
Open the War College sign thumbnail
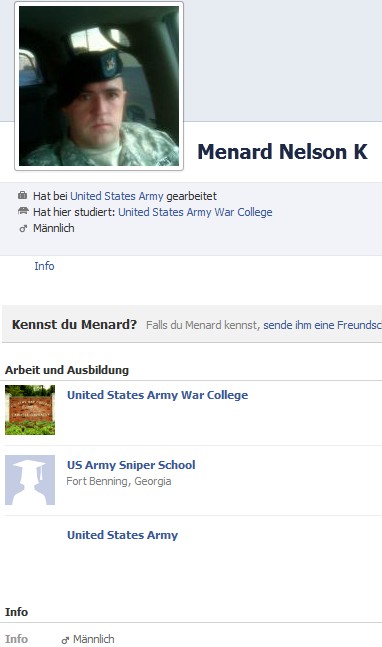coord(30,410)
